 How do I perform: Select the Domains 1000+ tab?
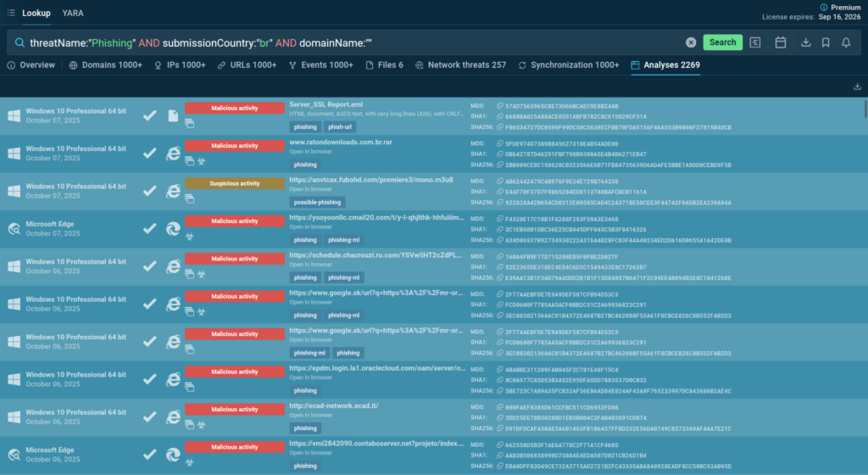[106, 65]
